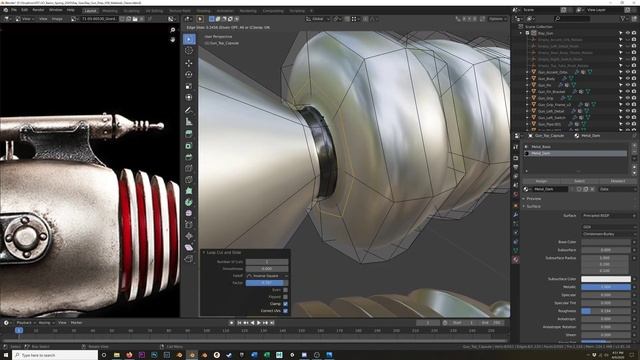Click the Assign material button
The width and height of the screenshot is (640, 360).
(541, 181)
